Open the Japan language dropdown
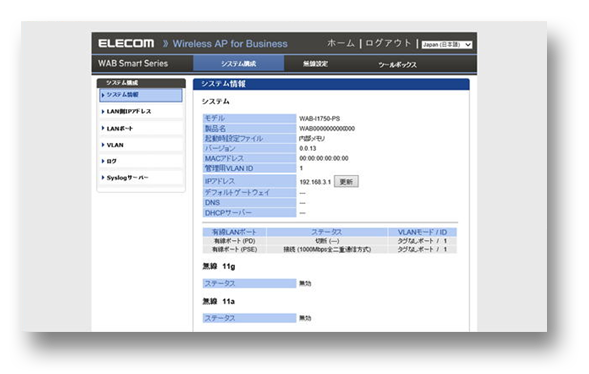Viewport: 589px width, 374px height. click(447, 45)
